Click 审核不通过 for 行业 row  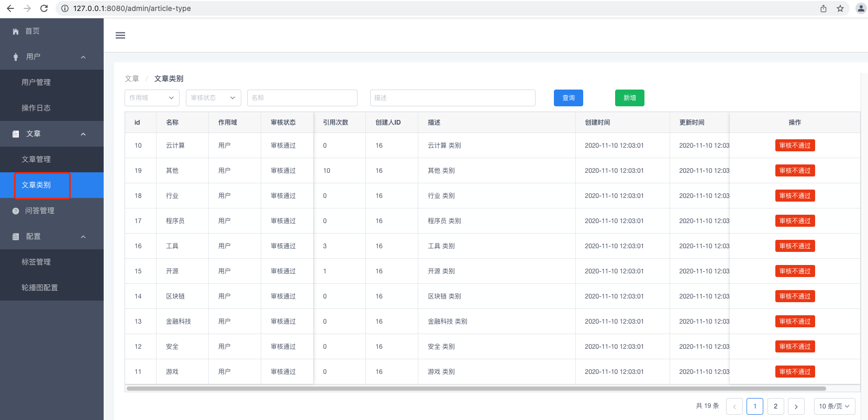[795, 196]
